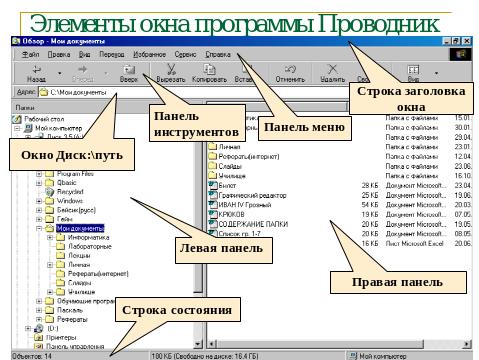Expand the Qbasic tree node
The height and width of the screenshot is (360, 479).
pyautogui.click(x=39, y=183)
